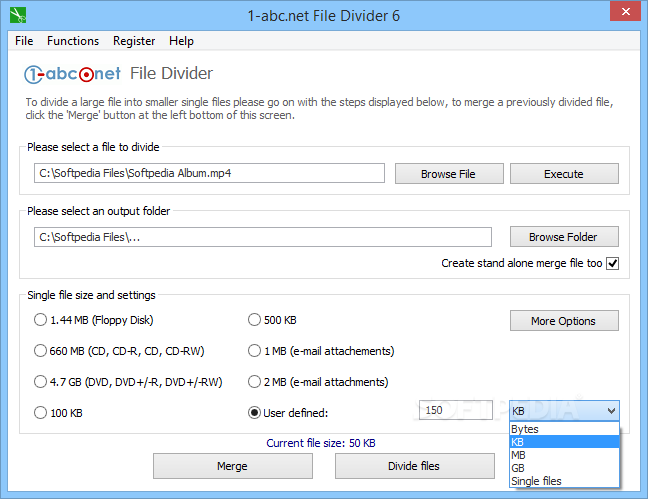Viewport: 648px width, 499px height.
Task: Collapse the size unit combo box arrow
Action: (x=611, y=411)
